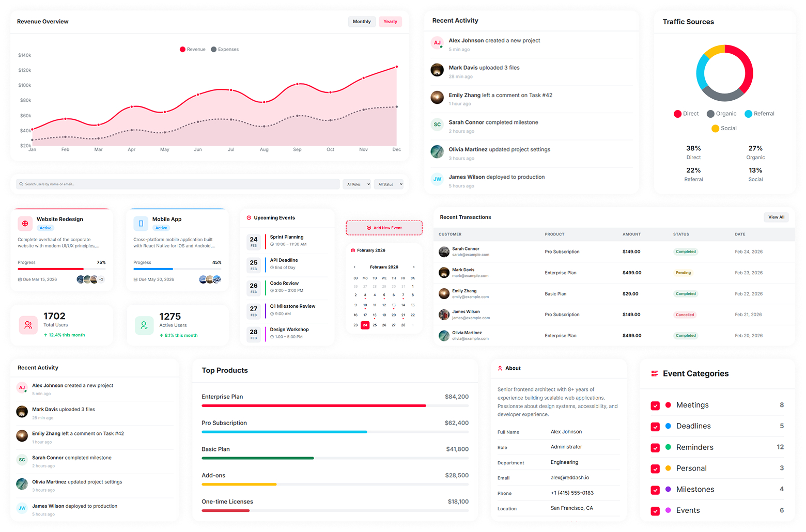Switch to the Monthly revenue view

coord(361,22)
